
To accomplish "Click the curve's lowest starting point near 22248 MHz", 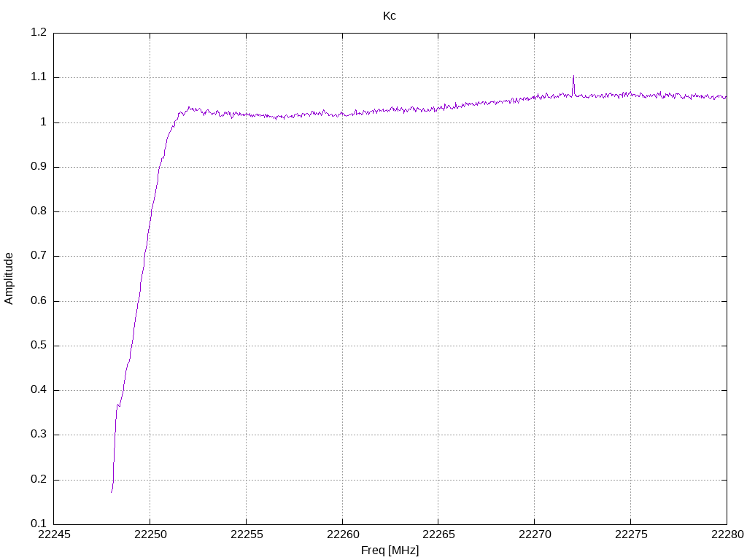I will point(112,492).
